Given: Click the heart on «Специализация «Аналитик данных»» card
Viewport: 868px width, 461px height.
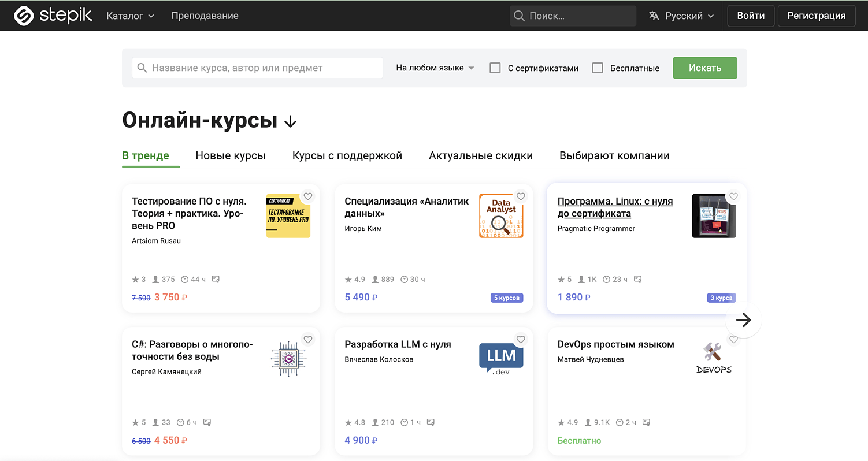Looking at the screenshot, I should click(521, 196).
